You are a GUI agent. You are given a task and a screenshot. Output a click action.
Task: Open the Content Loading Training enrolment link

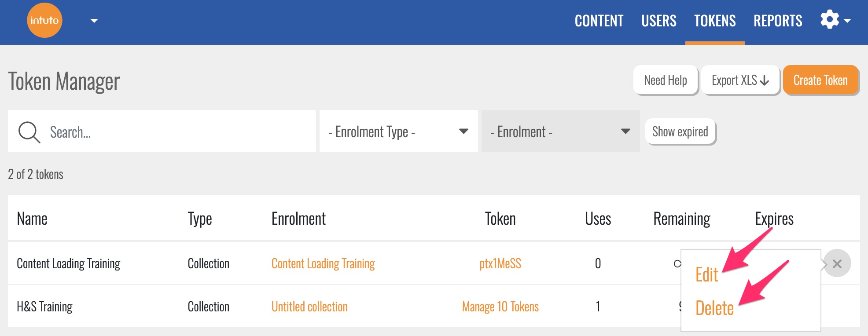click(323, 263)
